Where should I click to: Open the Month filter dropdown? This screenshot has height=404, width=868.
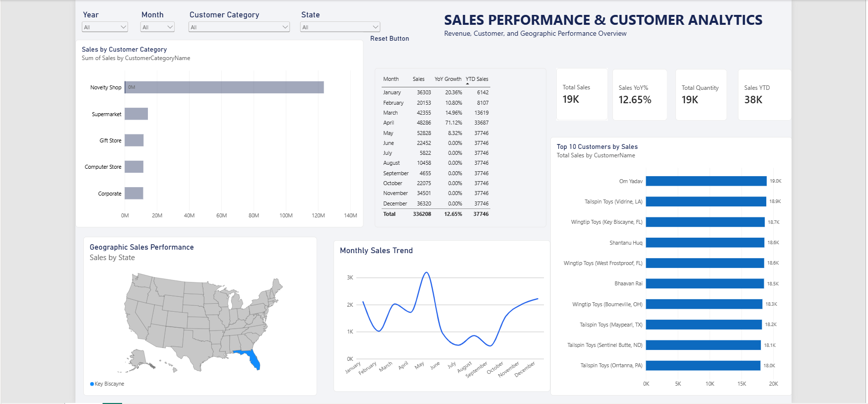click(157, 27)
